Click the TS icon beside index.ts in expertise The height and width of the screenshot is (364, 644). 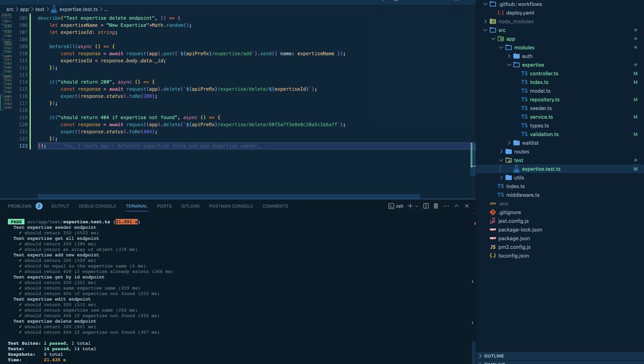524,82
